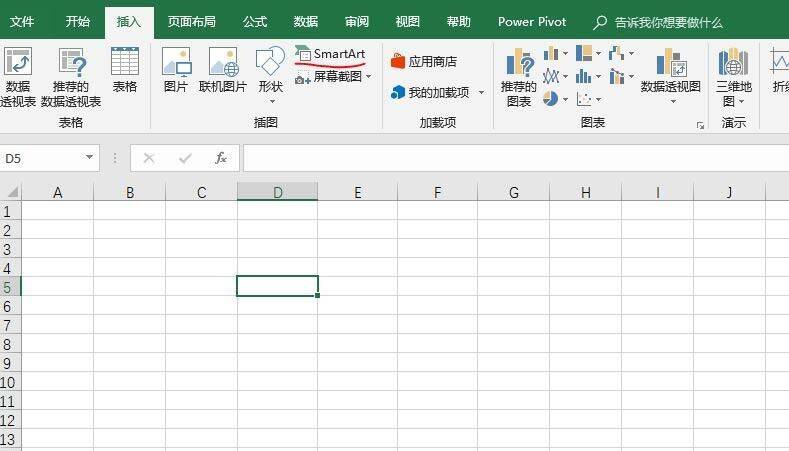
Task: Open Recommended PivotTables (推荐的数据透视表)
Action: (x=70, y=77)
